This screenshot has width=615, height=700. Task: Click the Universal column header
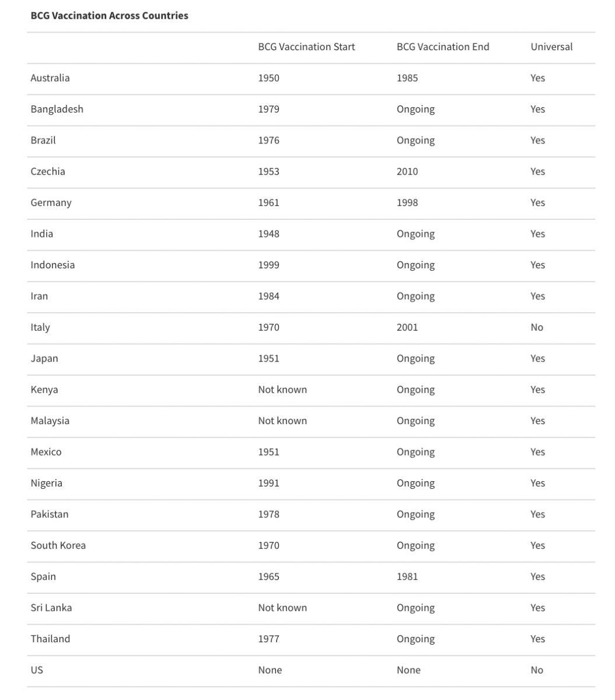(551, 47)
